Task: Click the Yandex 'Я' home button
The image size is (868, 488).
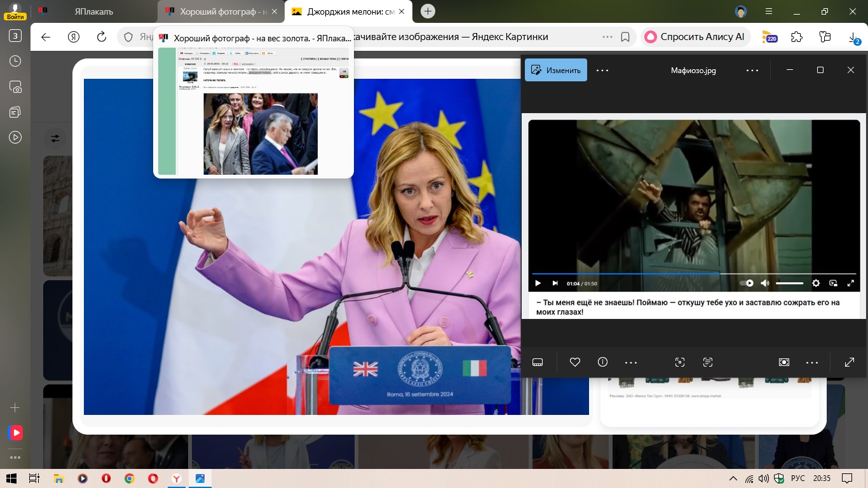Action: tap(74, 37)
